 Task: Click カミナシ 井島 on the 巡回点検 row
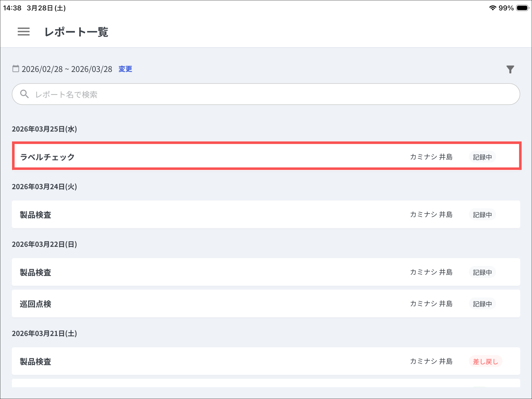point(431,304)
